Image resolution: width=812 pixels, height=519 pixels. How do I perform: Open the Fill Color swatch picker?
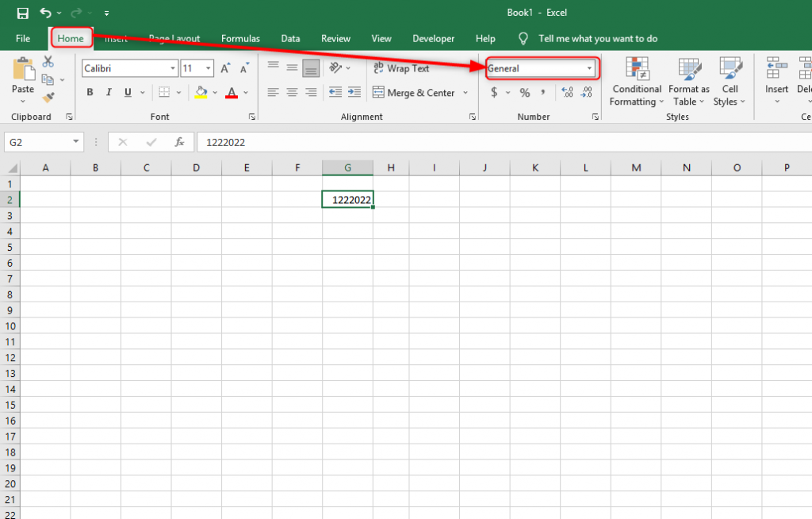[x=215, y=93]
